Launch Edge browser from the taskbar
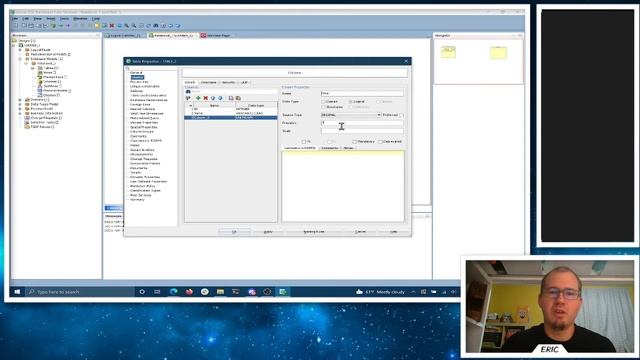The width and height of the screenshot is (640, 360). tap(173, 292)
